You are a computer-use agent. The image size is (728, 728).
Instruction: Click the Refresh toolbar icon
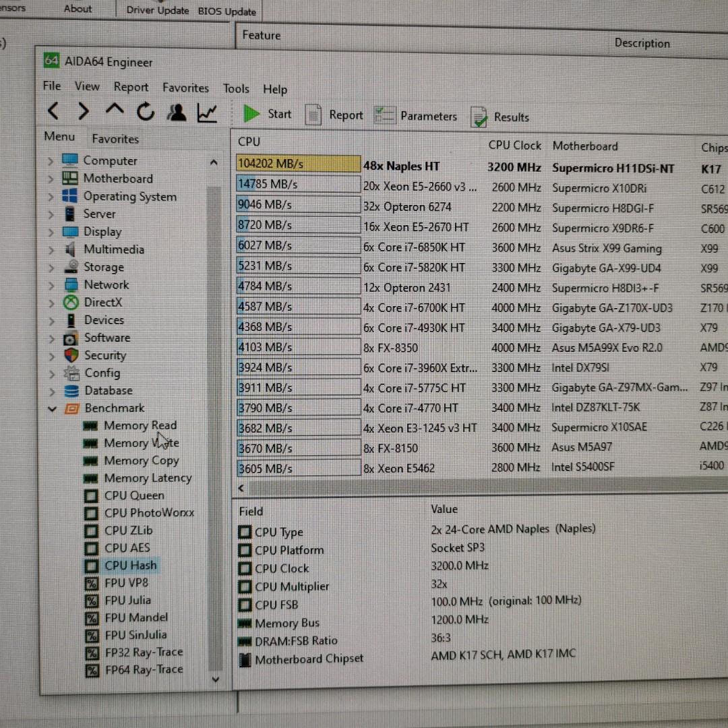pos(146,112)
